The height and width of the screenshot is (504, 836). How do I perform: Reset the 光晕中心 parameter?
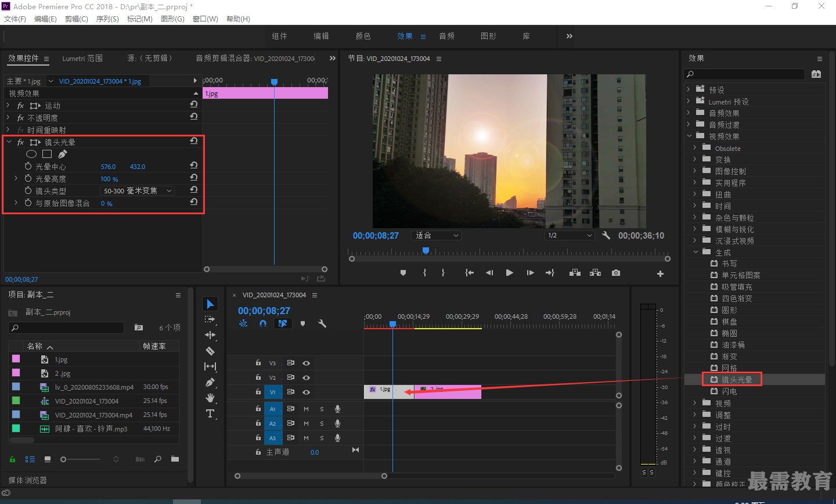click(194, 165)
